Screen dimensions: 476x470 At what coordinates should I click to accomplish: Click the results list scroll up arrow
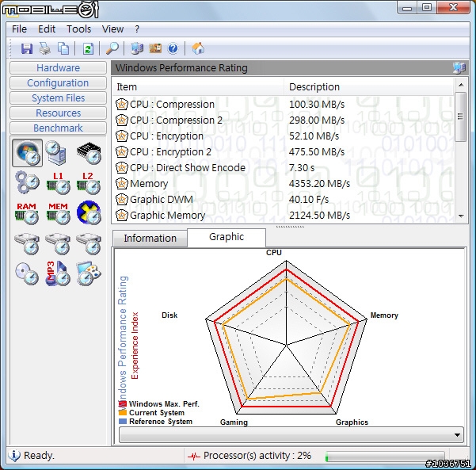coord(461,85)
